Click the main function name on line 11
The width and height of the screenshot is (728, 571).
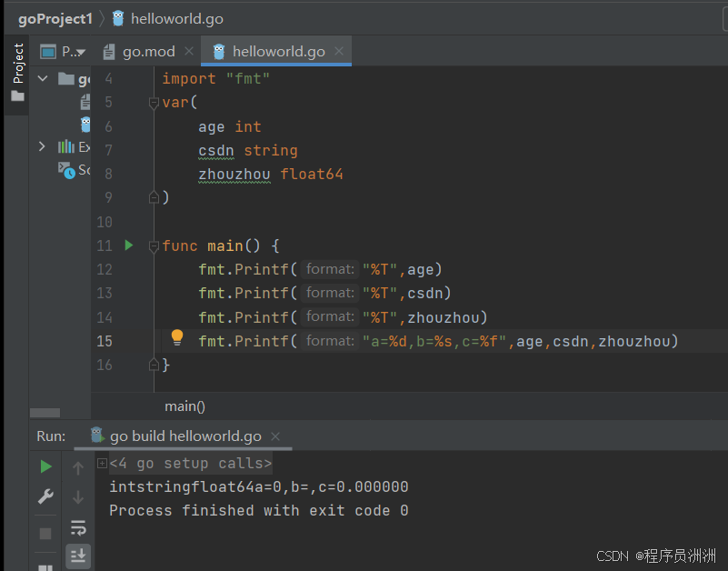click(225, 245)
